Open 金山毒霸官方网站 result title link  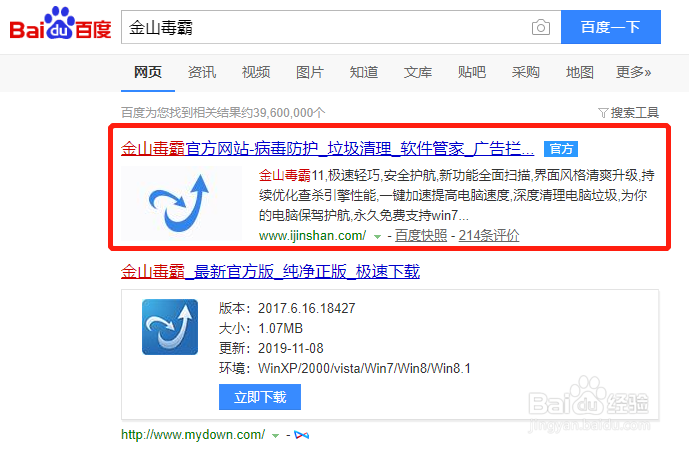327,148
